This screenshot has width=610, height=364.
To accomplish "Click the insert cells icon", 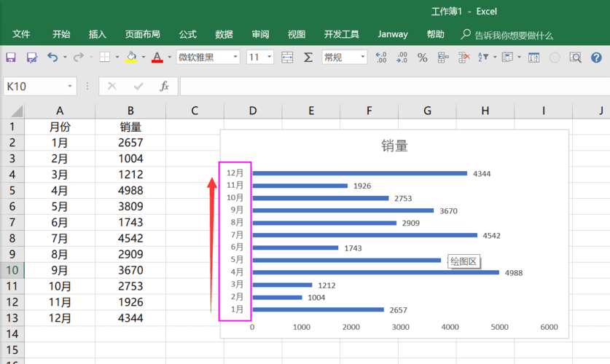I will 443,58.
